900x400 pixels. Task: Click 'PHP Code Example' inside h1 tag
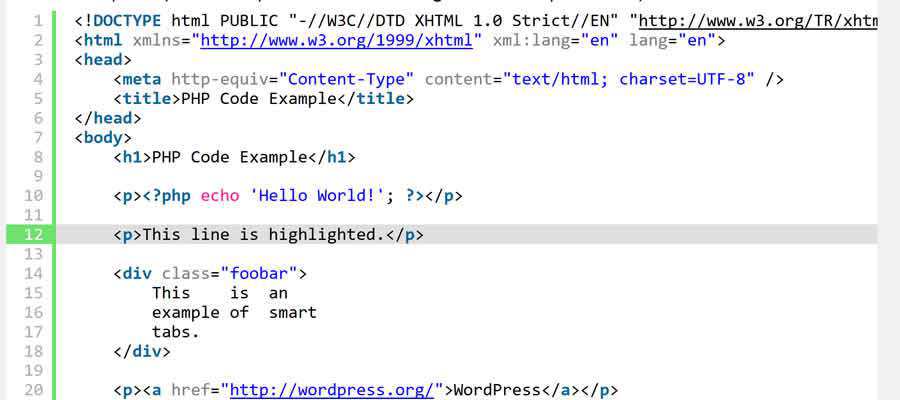coord(227,157)
